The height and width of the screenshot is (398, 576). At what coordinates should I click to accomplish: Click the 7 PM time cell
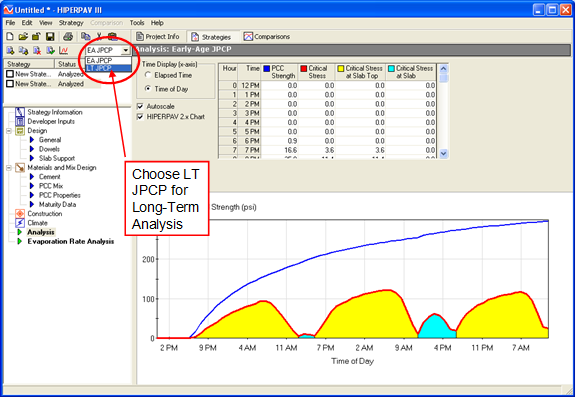pos(249,150)
